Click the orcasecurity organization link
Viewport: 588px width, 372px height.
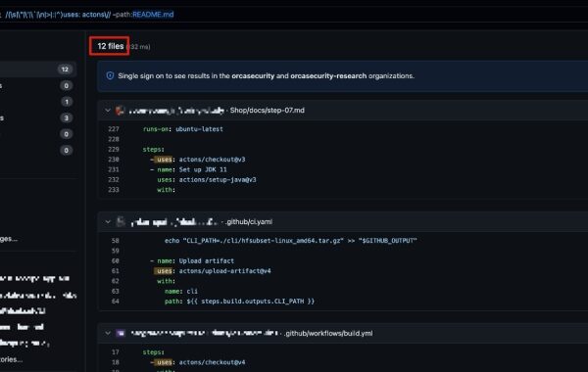coord(253,76)
